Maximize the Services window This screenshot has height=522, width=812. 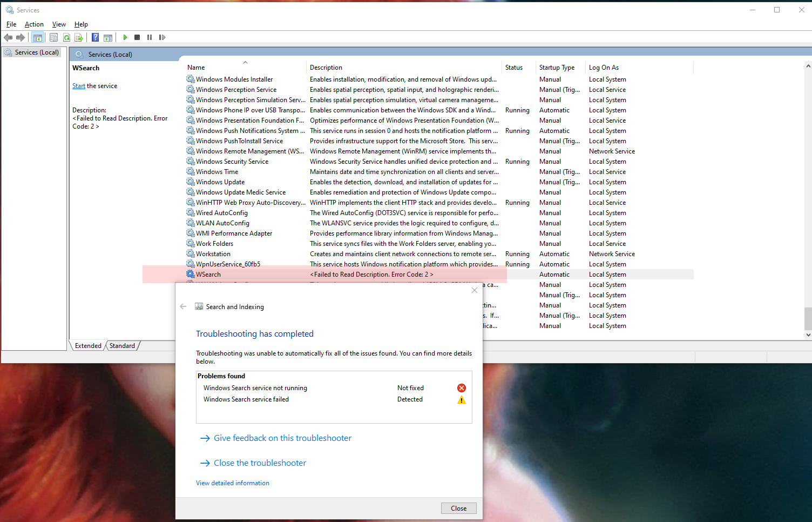[777, 10]
